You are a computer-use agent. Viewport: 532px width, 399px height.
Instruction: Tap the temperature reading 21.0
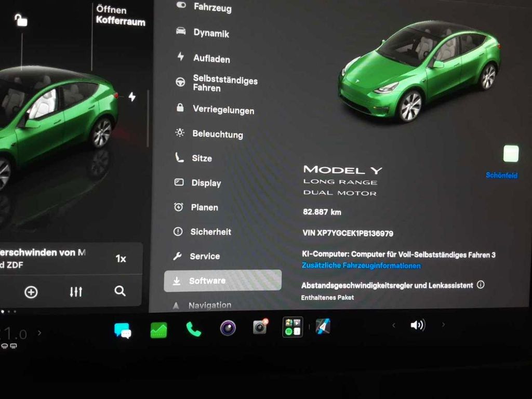coord(14,334)
